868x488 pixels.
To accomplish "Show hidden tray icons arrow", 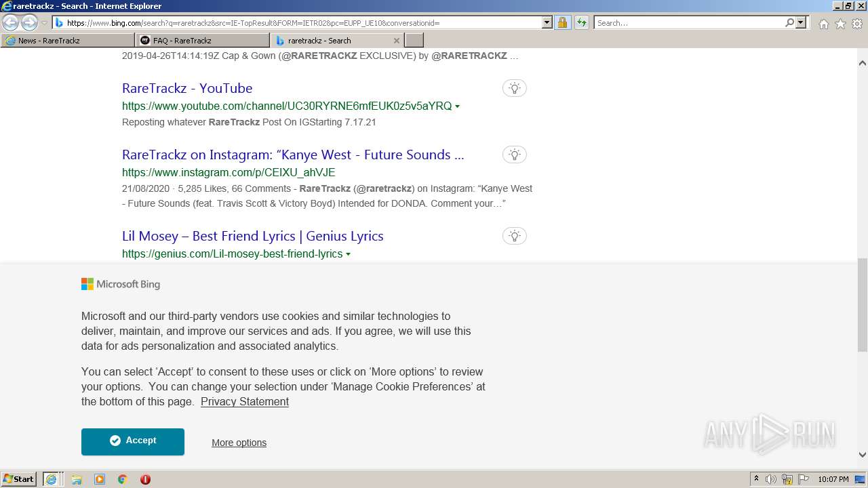I will (756, 479).
